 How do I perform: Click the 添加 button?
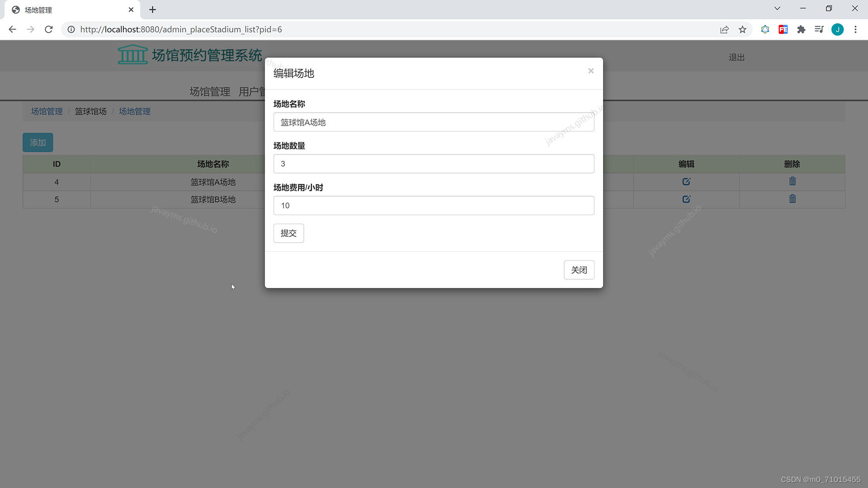tap(38, 142)
